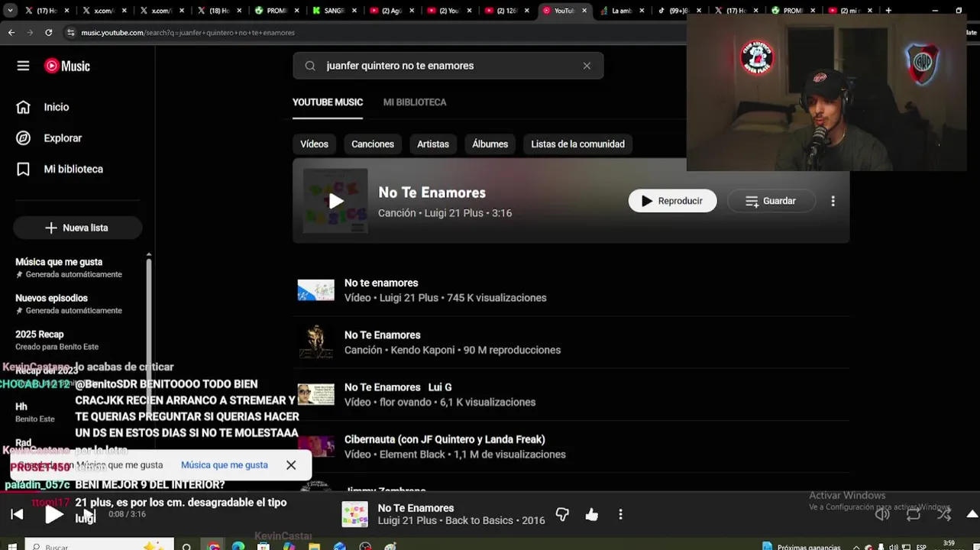Toggle shuffle in the player
The image size is (980, 550).
[x=944, y=514]
